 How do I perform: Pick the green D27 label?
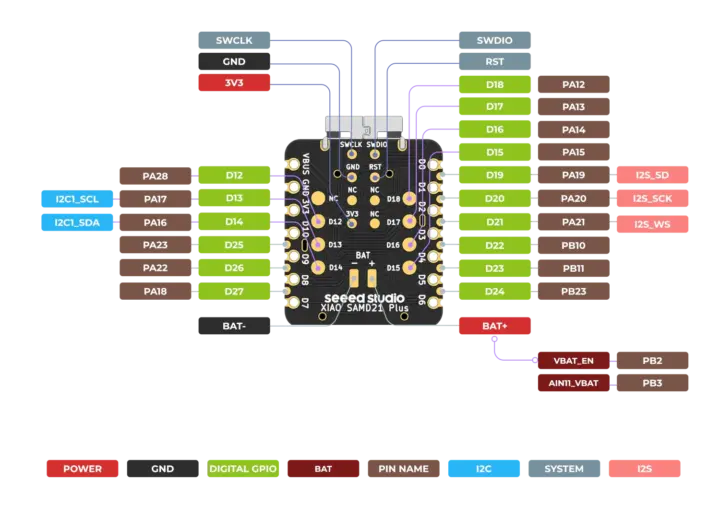pyautogui.click(x=234, y=291)
